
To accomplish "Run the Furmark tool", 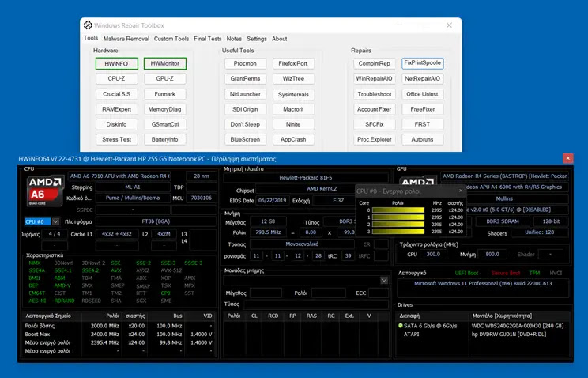I will coord(165,94).
